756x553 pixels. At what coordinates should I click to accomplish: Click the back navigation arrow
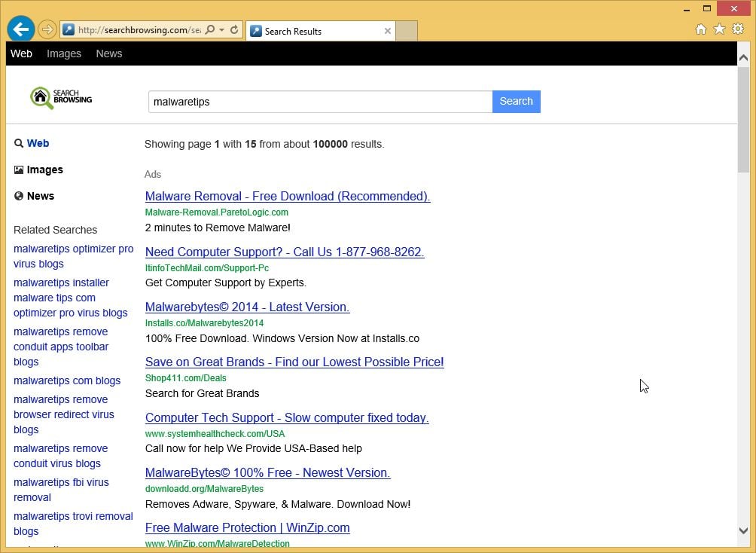click(x=20, y=29)
